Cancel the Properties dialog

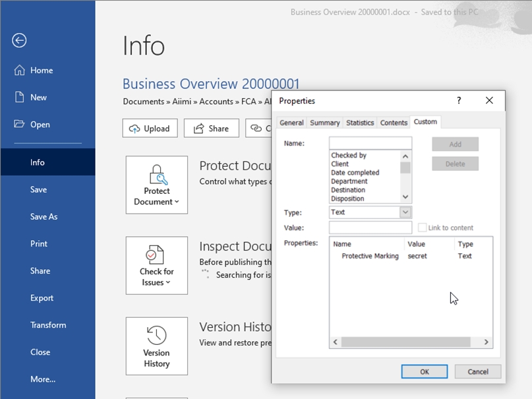[x=478, y=371]
